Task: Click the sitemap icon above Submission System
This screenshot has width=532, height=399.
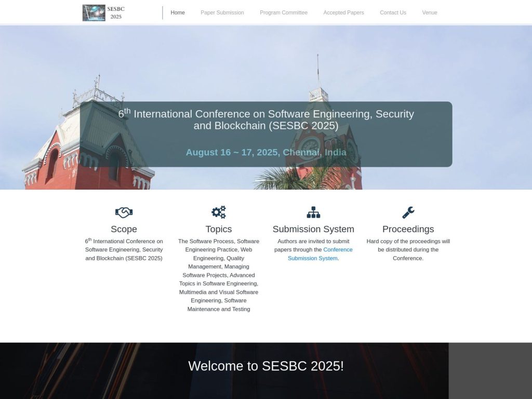Action: coord(313,212)
